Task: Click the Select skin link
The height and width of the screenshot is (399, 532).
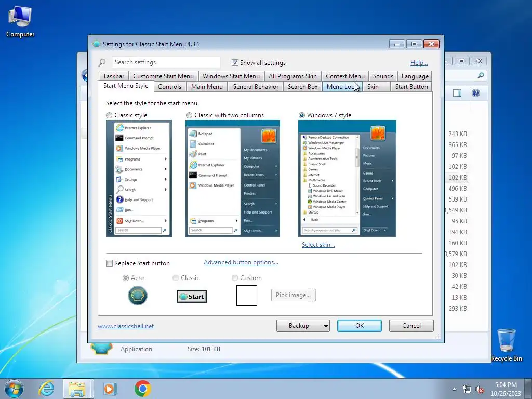Action: coord(318,245)
